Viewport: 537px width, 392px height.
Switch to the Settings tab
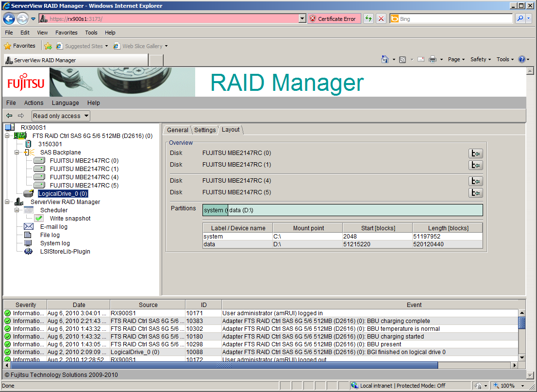205,130
